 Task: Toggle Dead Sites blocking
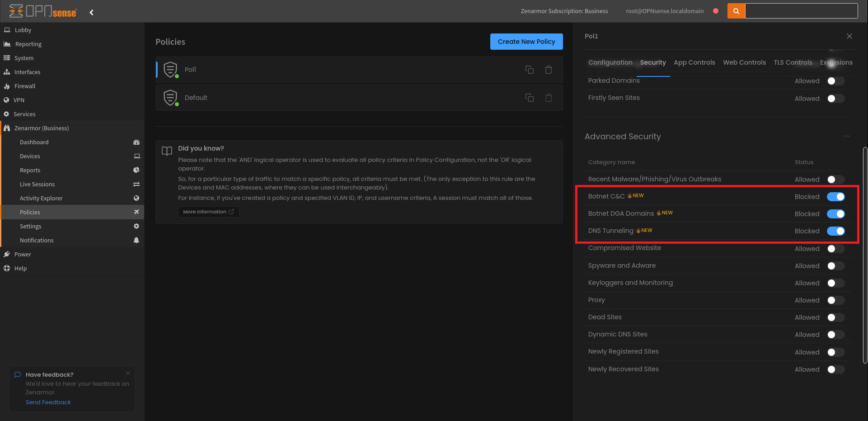coord(835,317)
